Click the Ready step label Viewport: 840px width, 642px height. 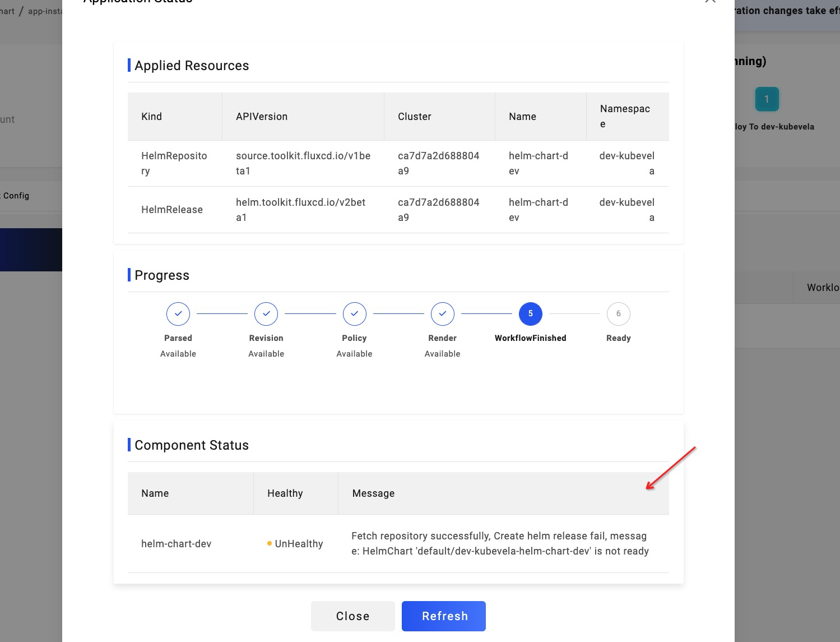point(619,338)
